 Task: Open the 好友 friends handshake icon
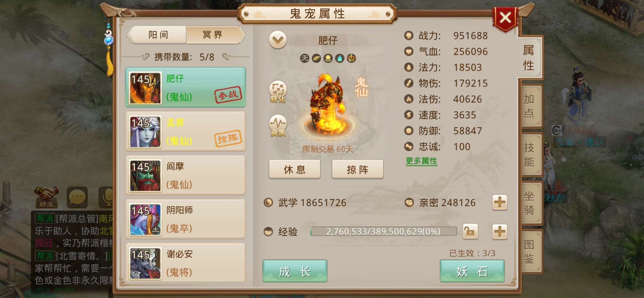47,197
